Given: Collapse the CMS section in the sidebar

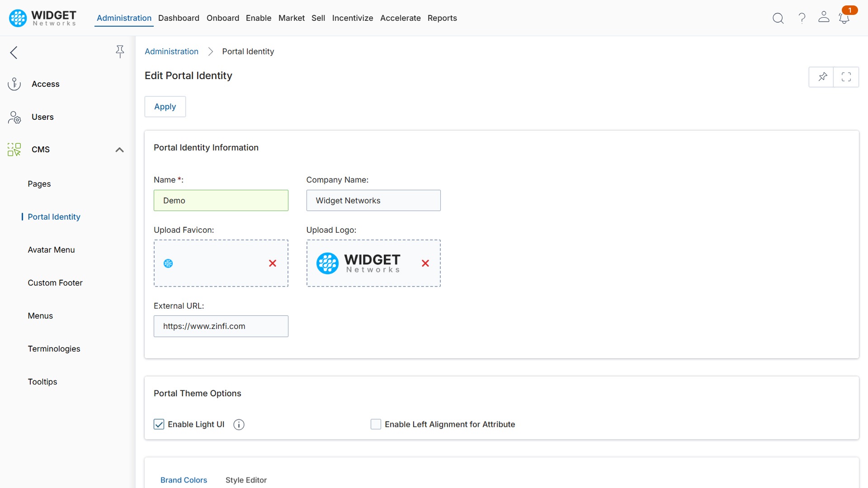Looking at the screenshot, I should tap(119, 150).
